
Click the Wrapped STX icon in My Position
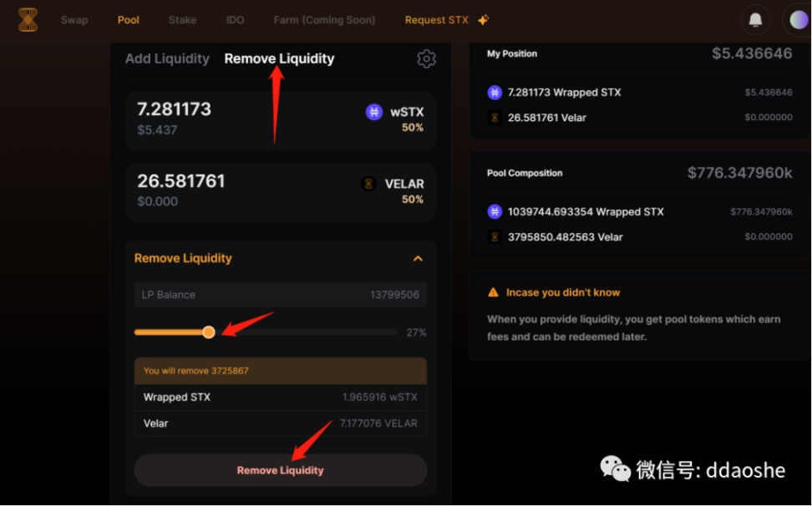pos(495,93)
